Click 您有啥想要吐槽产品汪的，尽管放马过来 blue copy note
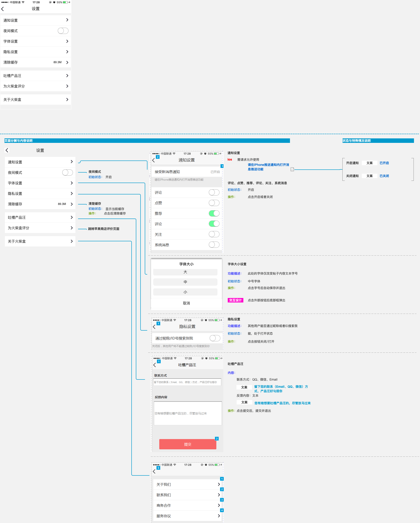This screenshot has width=420, height=523. (283, 403)
